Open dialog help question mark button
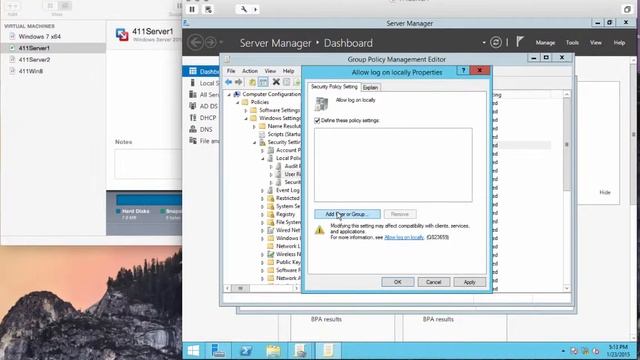This screenshot has height=360, width=640. [463, 71]
